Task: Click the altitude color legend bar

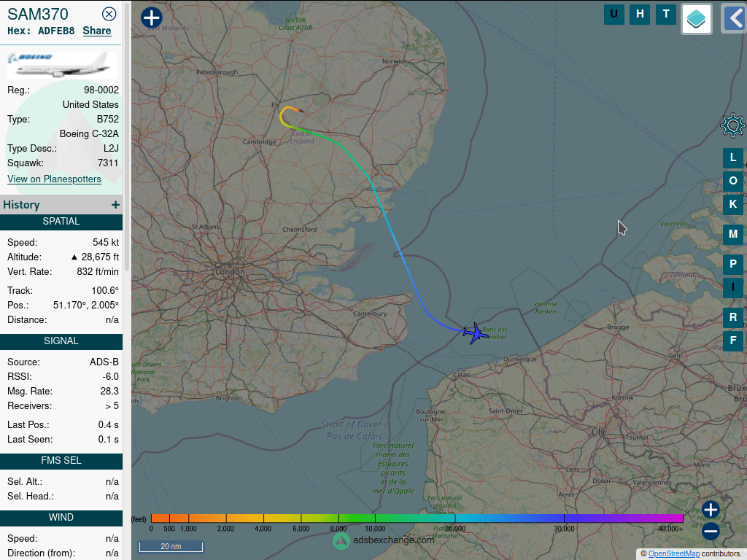Action: click(x=417, y=518)
